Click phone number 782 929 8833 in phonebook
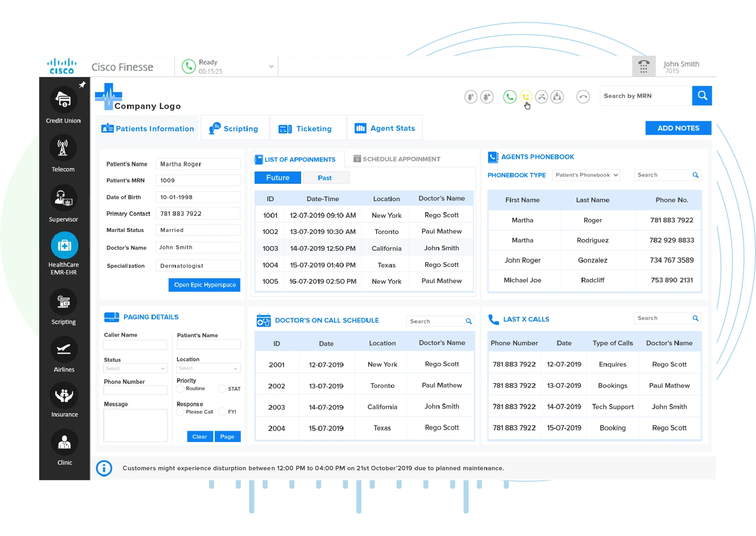 (x=672, y=240)
